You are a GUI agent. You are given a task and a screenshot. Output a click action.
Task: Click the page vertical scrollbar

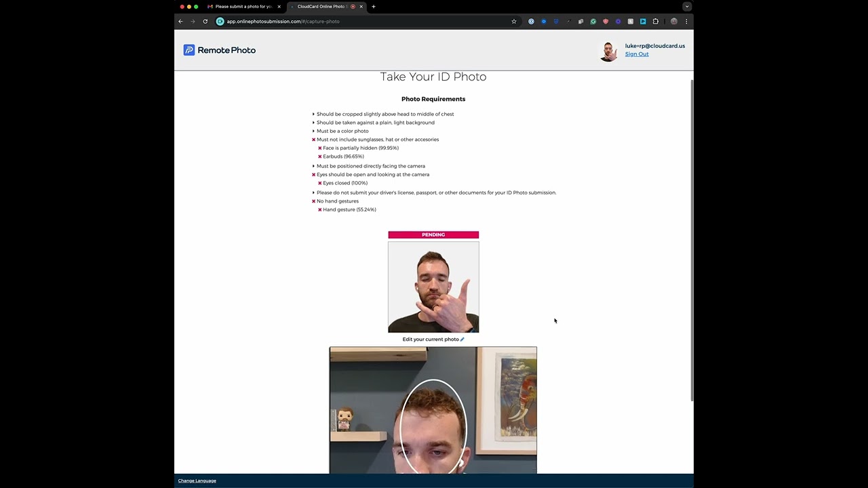pyautogui.click(x=692, y=241)
